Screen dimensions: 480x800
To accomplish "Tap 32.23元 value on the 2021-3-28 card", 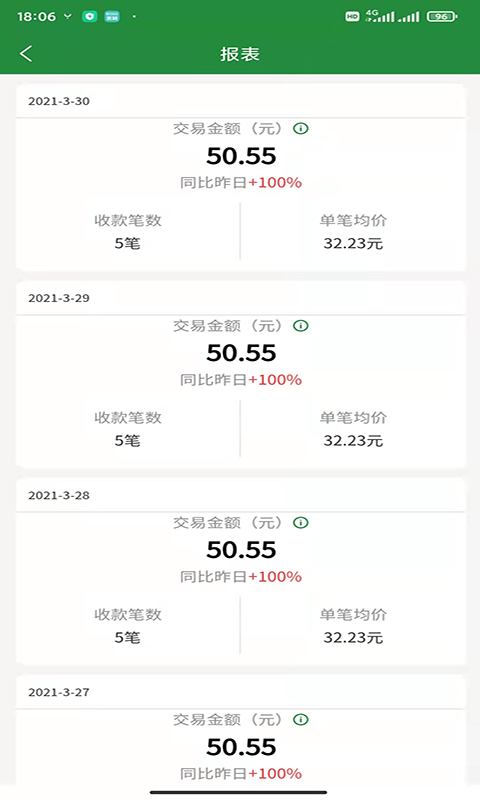I will point(353,638).
